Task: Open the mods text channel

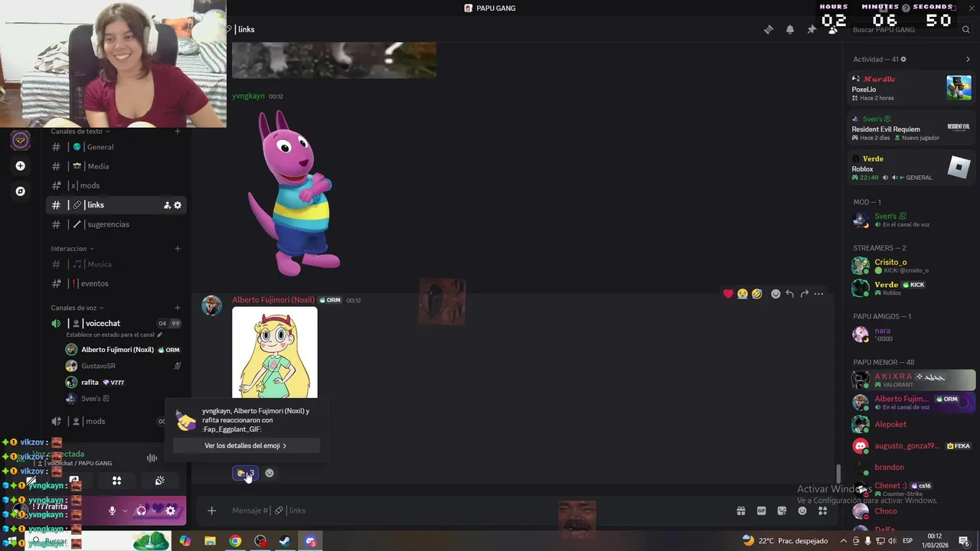Action: tap(116, 185)
